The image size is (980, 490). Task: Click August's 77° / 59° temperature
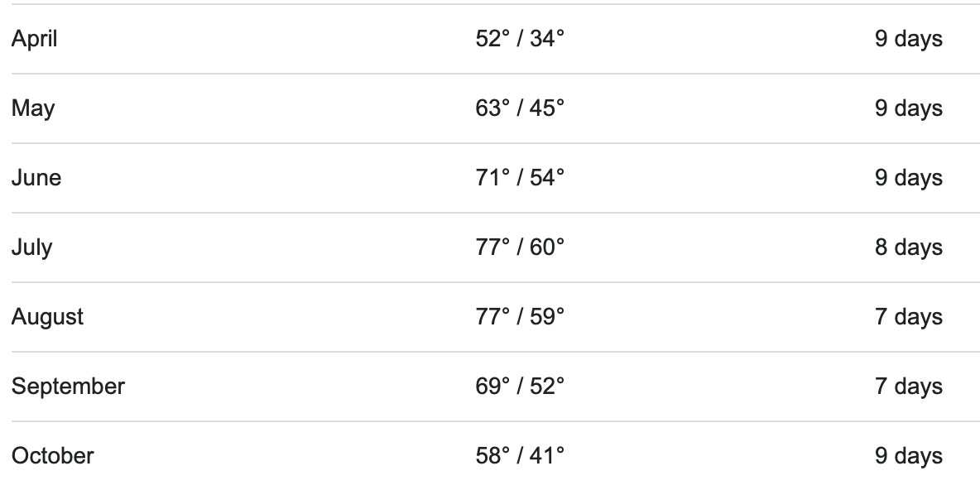point(520,317)
